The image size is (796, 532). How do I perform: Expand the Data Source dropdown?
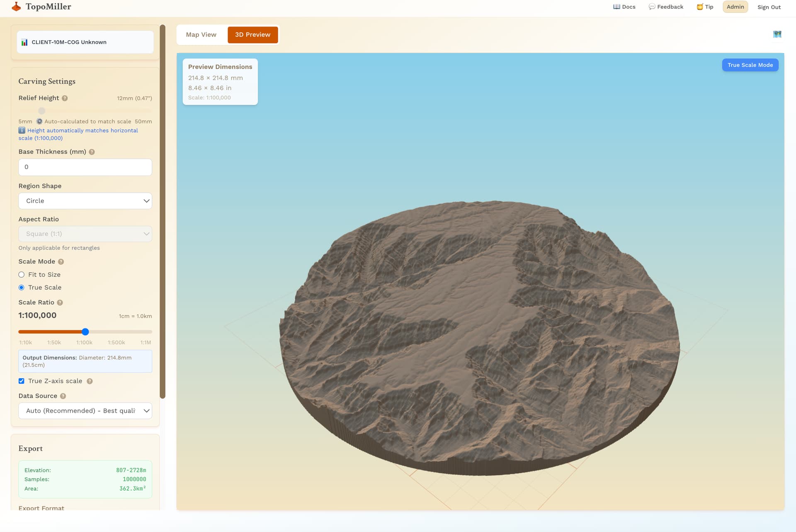click(85, 411)
